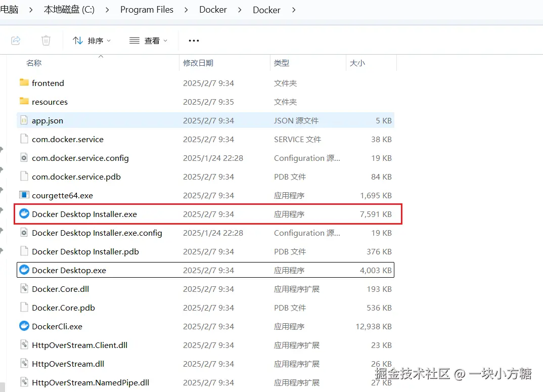
Task: Click the last Docker breadcrumb segment
Action: pyautogui.click(x=266, y=10)
